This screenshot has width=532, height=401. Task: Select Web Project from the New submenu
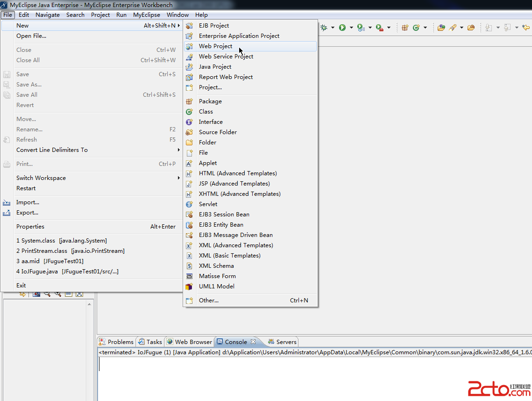point(250,46)
